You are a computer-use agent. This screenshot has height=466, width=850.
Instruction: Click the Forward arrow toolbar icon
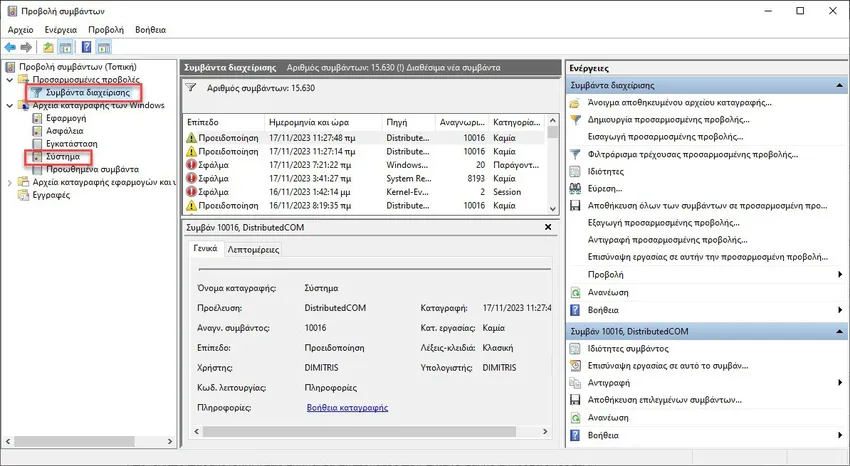click(26, 48)
